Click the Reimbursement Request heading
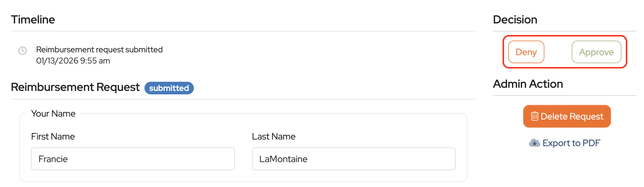Image resolution: width=644 pixels, height=187 pixels. pyautogui.click(x=75, y=87)
